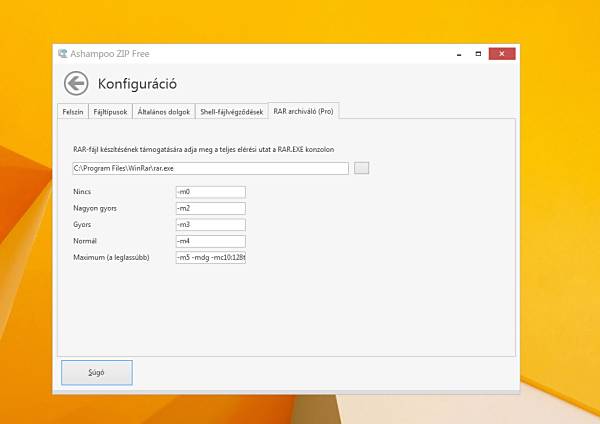The image size is (600, 424).
Task: Maximize the Ashampoo ZIP Free window
Action: tap(478, 54)
